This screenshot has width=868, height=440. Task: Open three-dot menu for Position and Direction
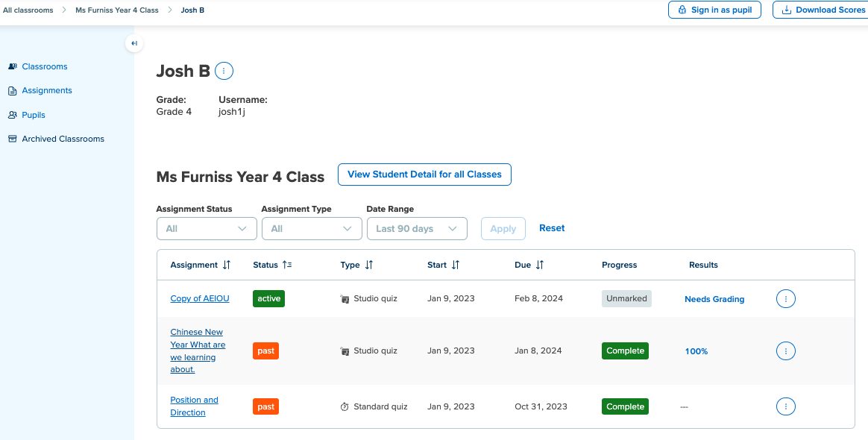click(x=785, y=406)
